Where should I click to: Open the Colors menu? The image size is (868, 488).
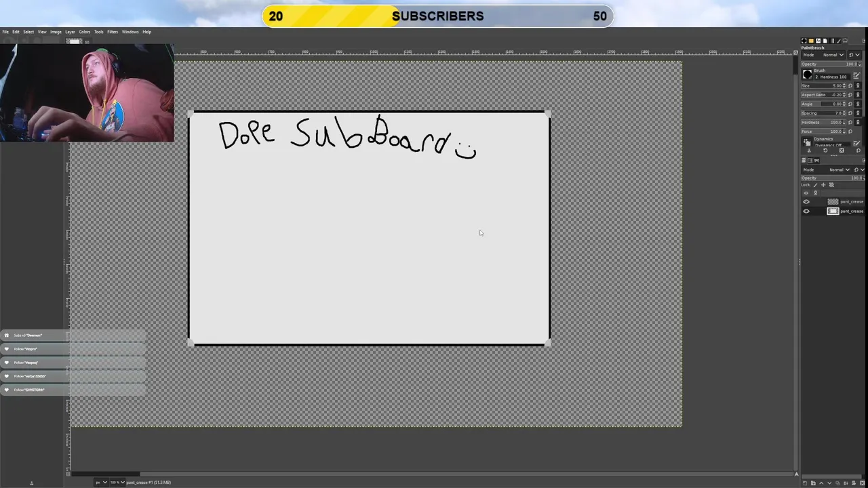click(84, 32)
